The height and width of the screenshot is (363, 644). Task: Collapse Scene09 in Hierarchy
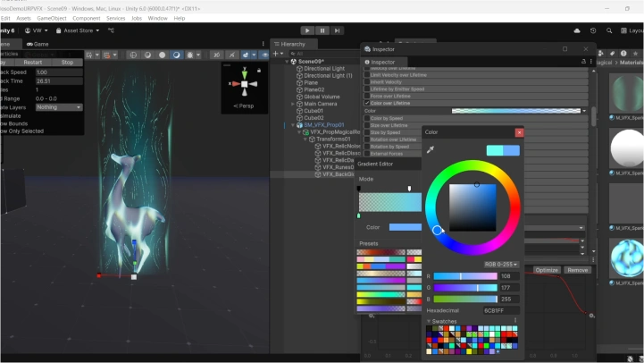287,62
